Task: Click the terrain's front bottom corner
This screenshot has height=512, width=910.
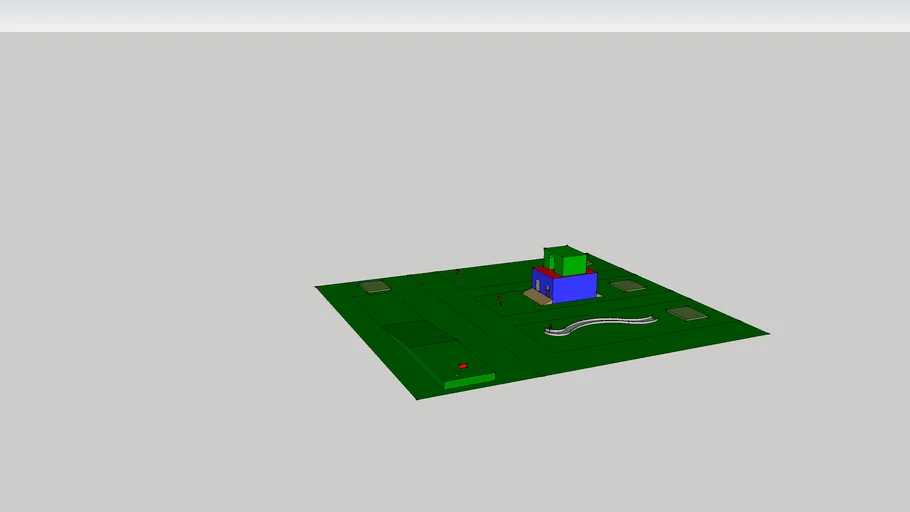Action: [419, 398]
